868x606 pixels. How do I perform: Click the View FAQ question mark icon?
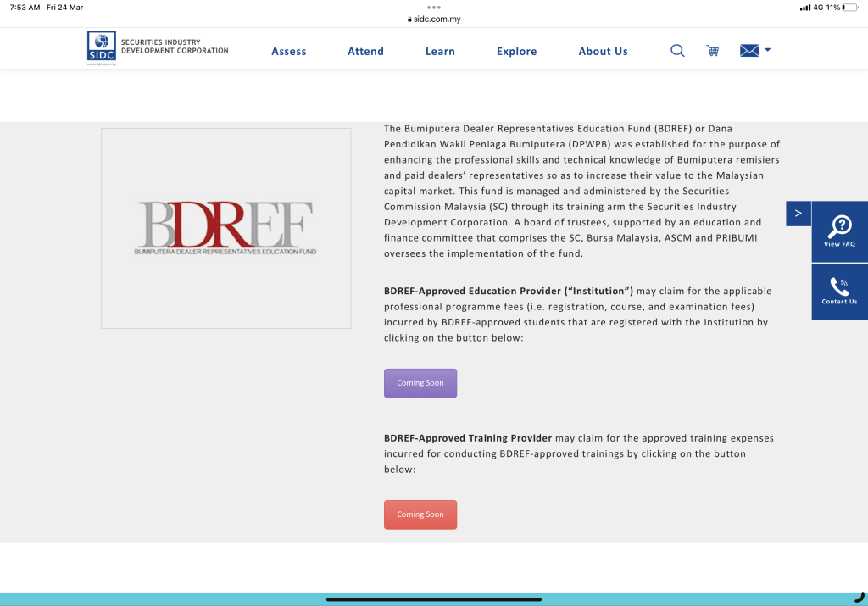coord(839,225)
